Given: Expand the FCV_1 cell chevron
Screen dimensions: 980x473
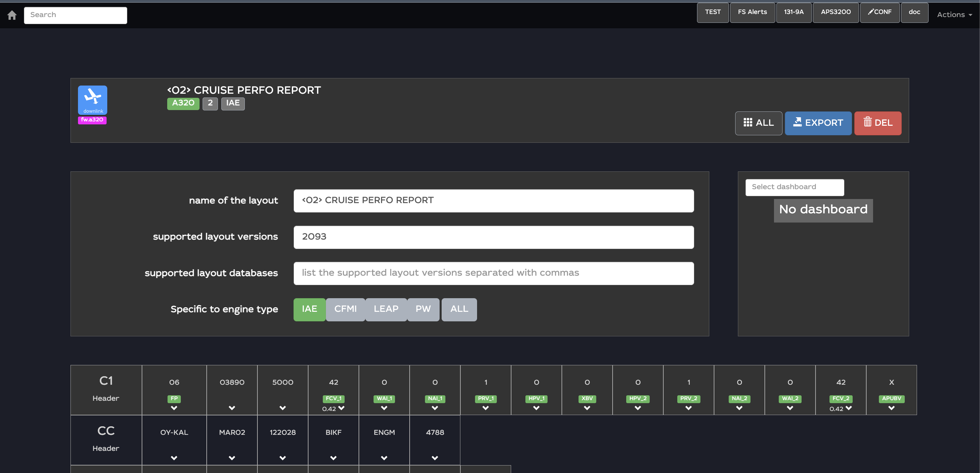Looking at the screenshot, I should (x=341, y=408).
